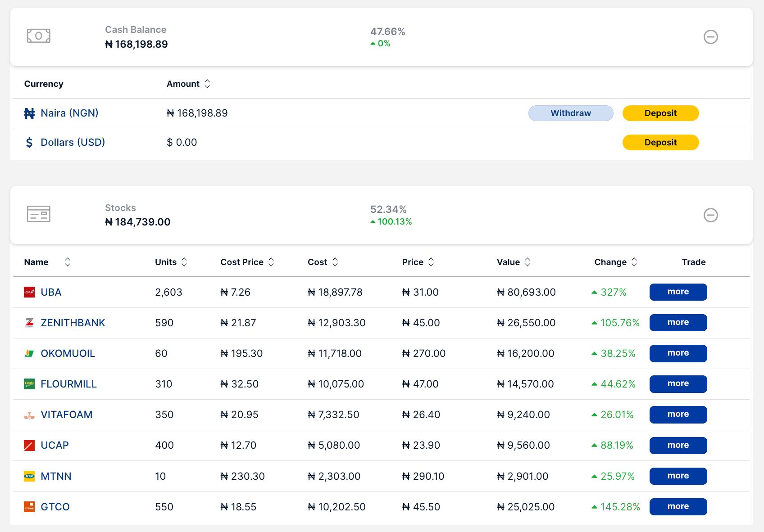Click the $ 0.00 Dollars amount
This screenshot has height=532, width=764.
pos(182,142)
